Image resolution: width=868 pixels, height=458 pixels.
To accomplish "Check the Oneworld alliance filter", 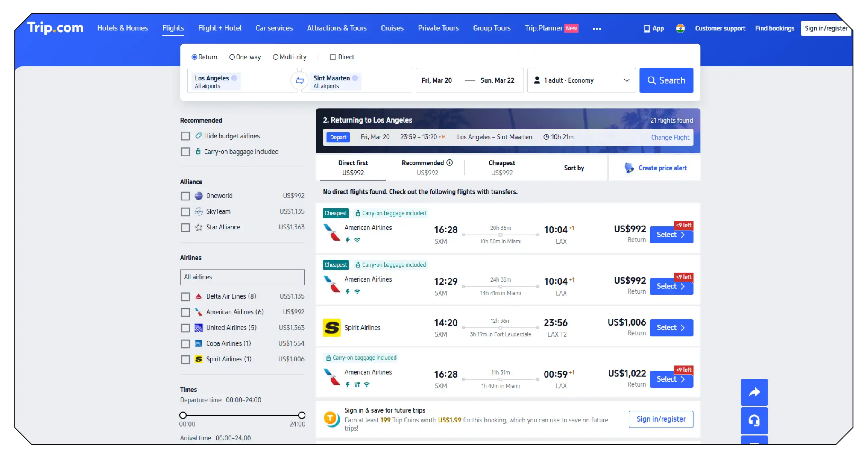I will coord(185,196).
